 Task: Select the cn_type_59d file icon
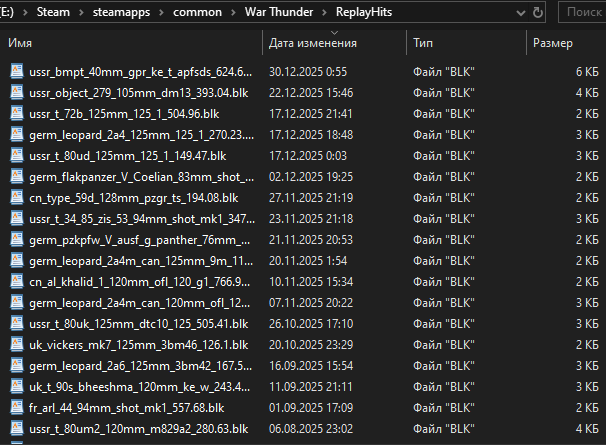pos(17,197)
